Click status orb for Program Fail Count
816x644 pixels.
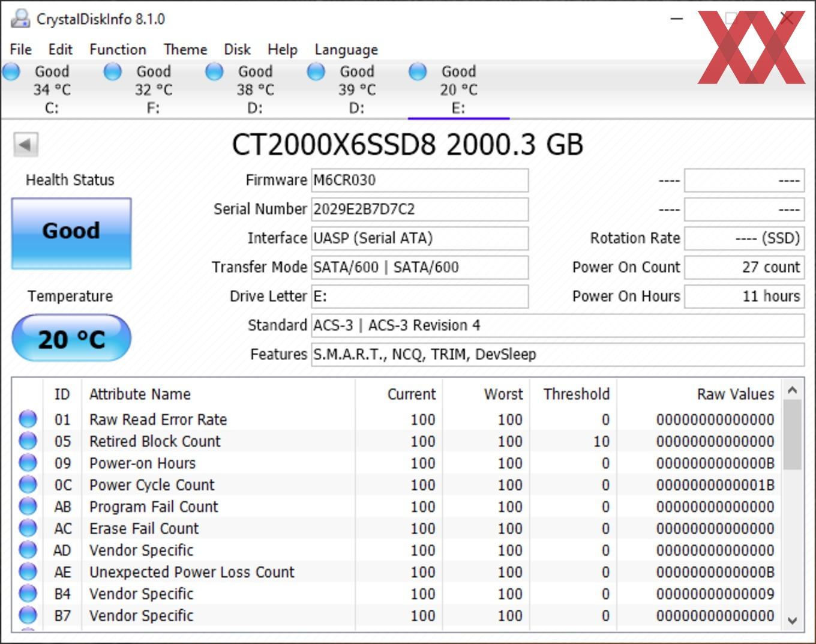[x=28, y=506]
